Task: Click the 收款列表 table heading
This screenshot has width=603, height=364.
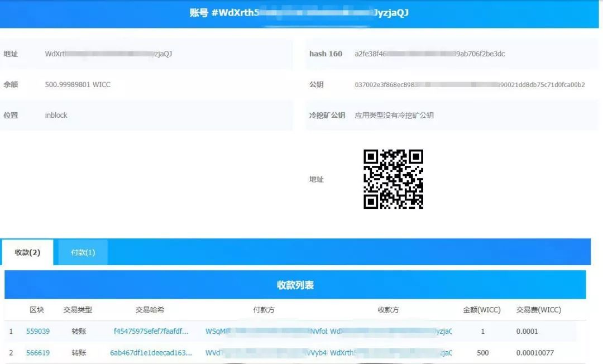Action: 295,285
